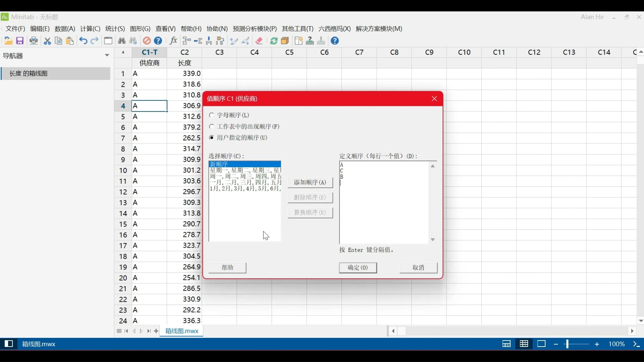Viewport: 644px width, 362px height.
Task: Select 工作表中的出现顺序 radio button
Action: tap(212, 127)
